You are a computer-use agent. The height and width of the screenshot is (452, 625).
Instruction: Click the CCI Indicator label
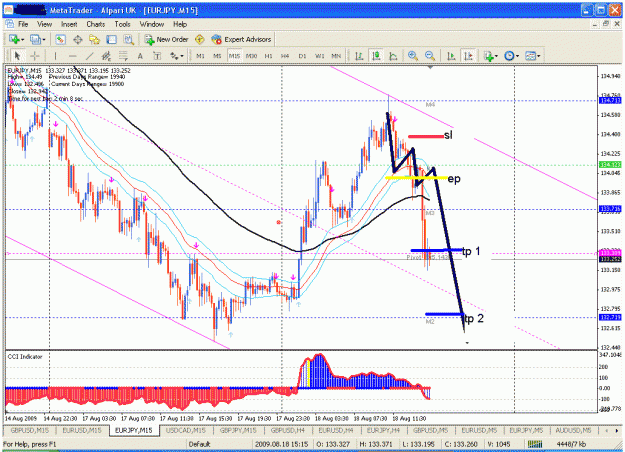(x=25, y=357)
